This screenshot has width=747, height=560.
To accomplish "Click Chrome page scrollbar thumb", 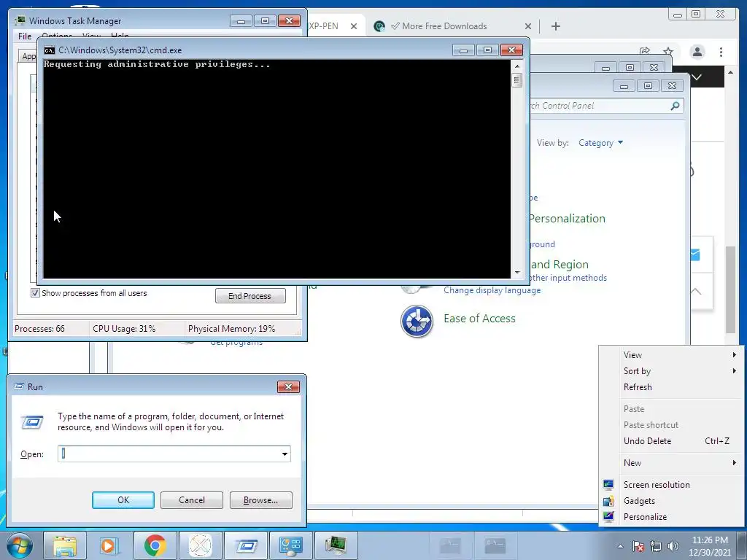I will click(730, 289).
